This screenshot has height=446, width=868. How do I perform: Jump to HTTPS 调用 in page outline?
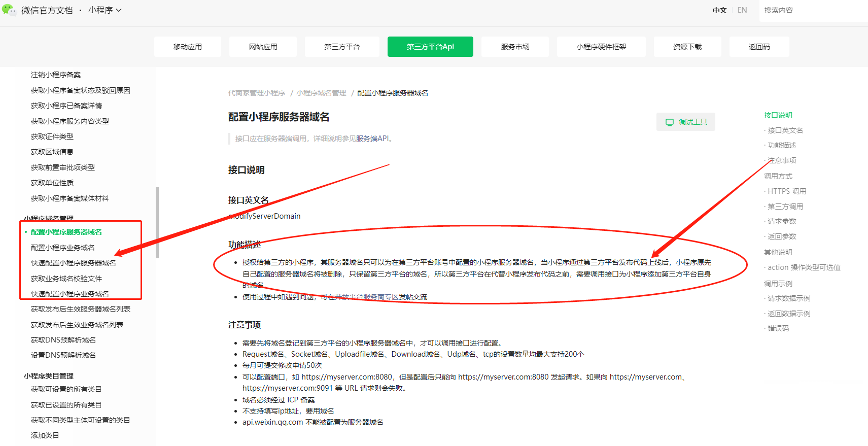(x=787, y=191)
